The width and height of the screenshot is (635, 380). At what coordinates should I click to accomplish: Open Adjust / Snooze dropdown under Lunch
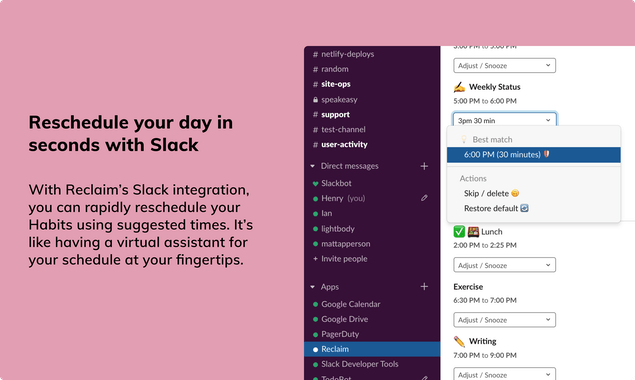tap(504, 265)
